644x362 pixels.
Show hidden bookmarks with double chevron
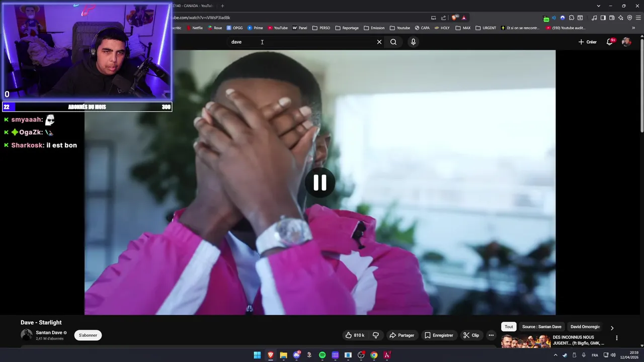(633, 28)
